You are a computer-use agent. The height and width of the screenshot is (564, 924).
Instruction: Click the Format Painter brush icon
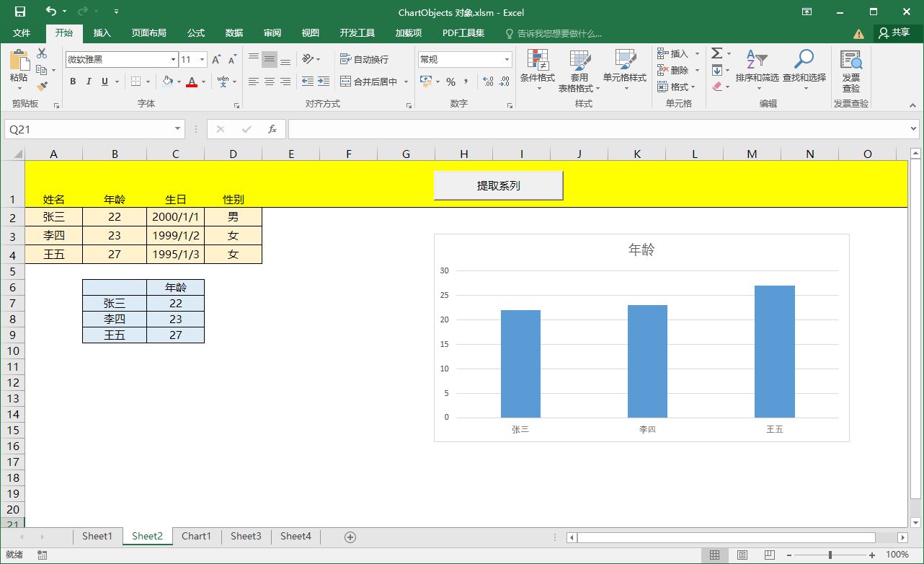[x=42, y=87]
